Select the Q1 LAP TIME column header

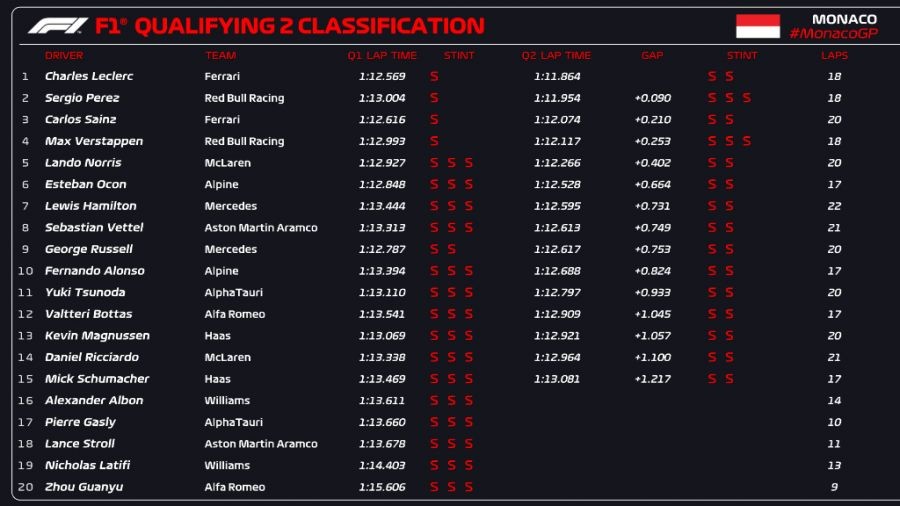click(x=382, y=56)
